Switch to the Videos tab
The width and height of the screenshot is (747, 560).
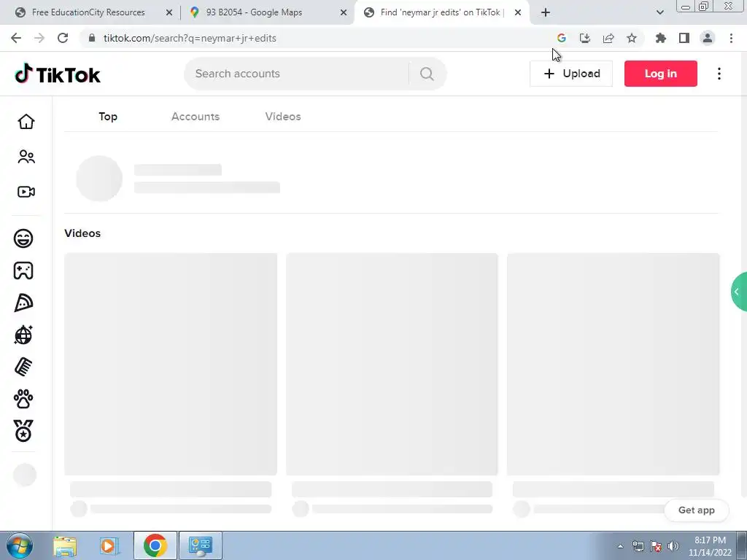283,117
